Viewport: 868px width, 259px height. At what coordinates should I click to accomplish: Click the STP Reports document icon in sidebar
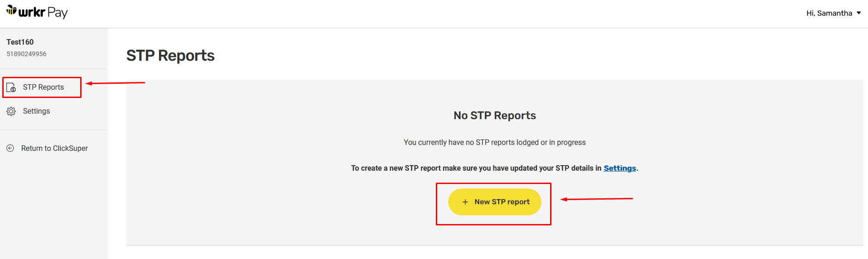11,87
